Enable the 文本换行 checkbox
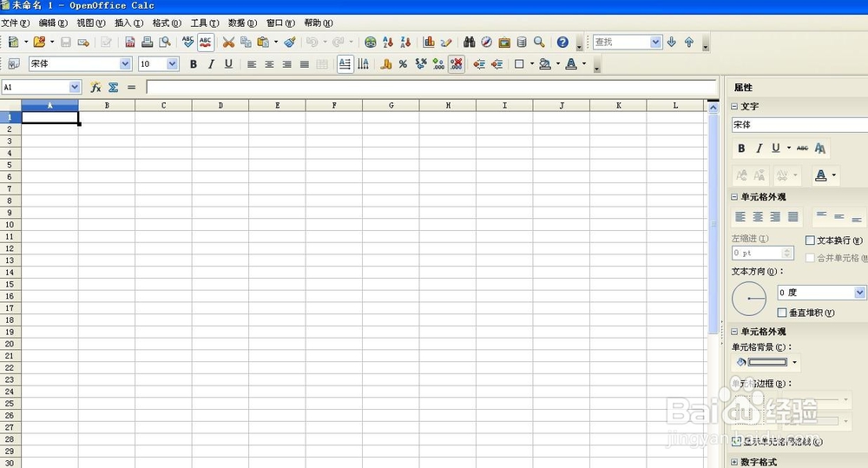This screenshot has height=468, width=868. [x=810, y=241]
